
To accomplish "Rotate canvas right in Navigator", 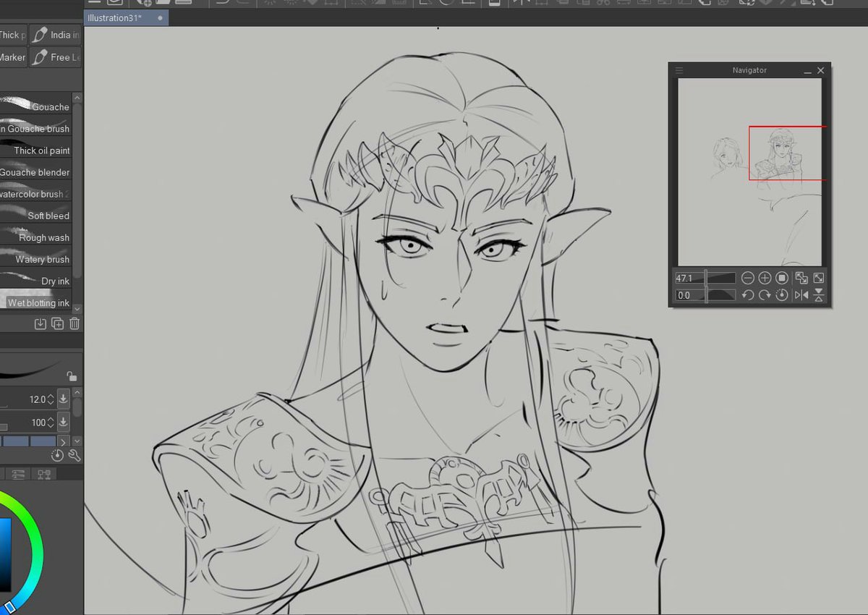I will [x=765, y=295].
